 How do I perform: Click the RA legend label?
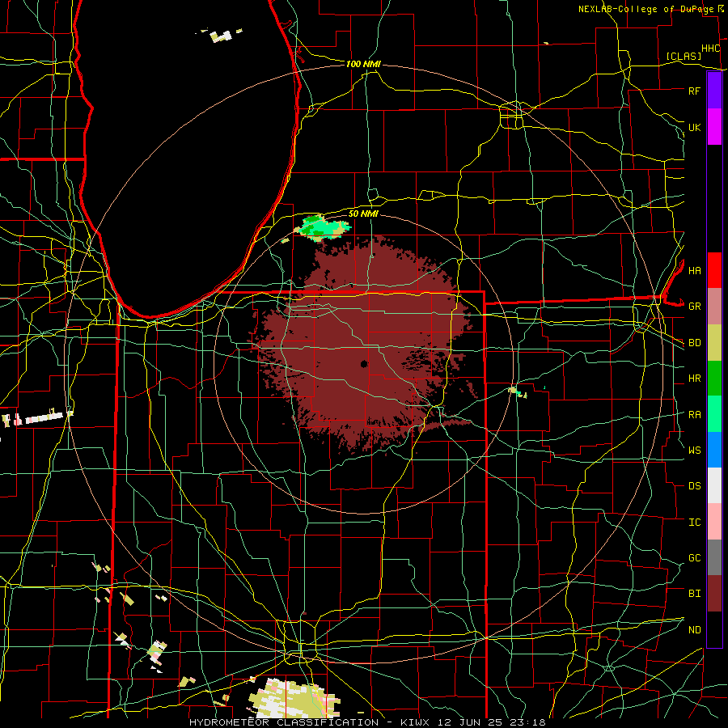click(694, 415)
